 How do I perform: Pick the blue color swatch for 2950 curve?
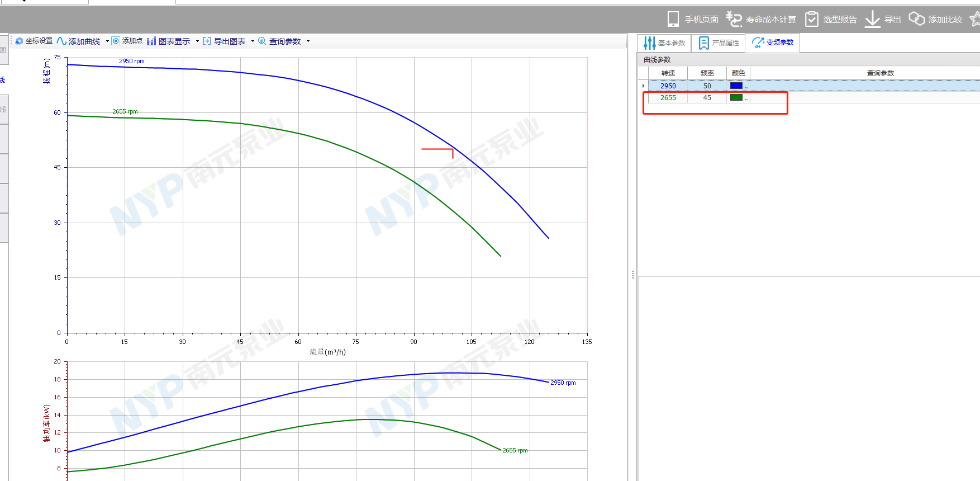coord(736,86)
